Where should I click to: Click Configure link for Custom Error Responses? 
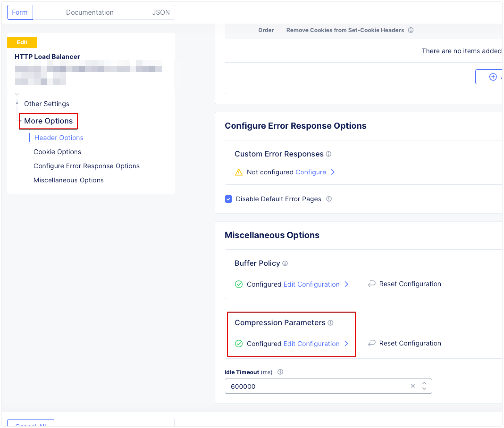(311, 172)
